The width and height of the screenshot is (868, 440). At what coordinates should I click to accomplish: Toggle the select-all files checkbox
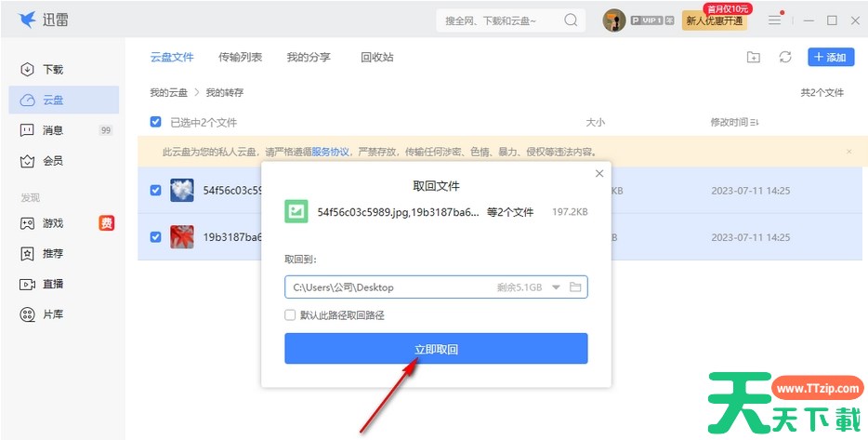[x=155, y=122]
